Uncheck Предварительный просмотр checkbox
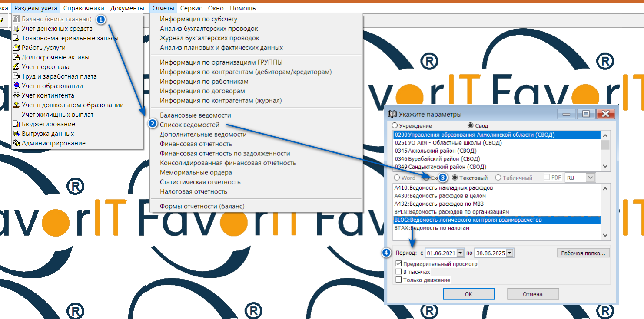The height and width of the screenshot is (319, 644). point(398,264)
